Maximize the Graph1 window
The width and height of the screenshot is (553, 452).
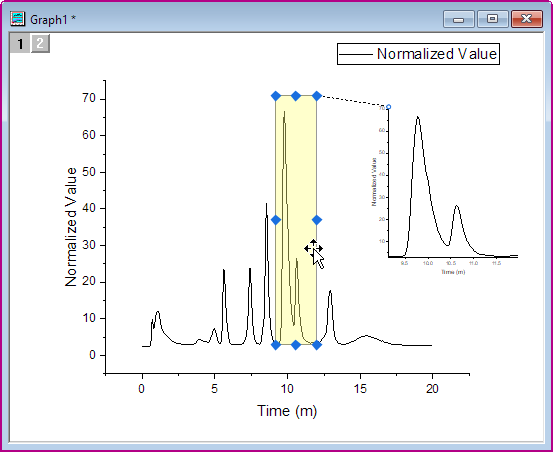(x=492, y=19)
